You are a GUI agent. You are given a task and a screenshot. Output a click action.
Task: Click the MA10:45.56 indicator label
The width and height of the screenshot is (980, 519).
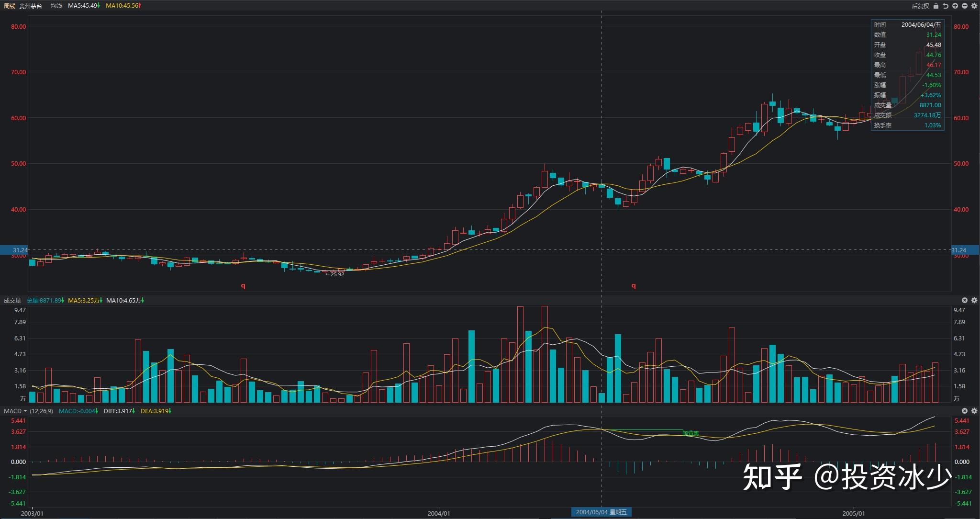click(123, 6)
